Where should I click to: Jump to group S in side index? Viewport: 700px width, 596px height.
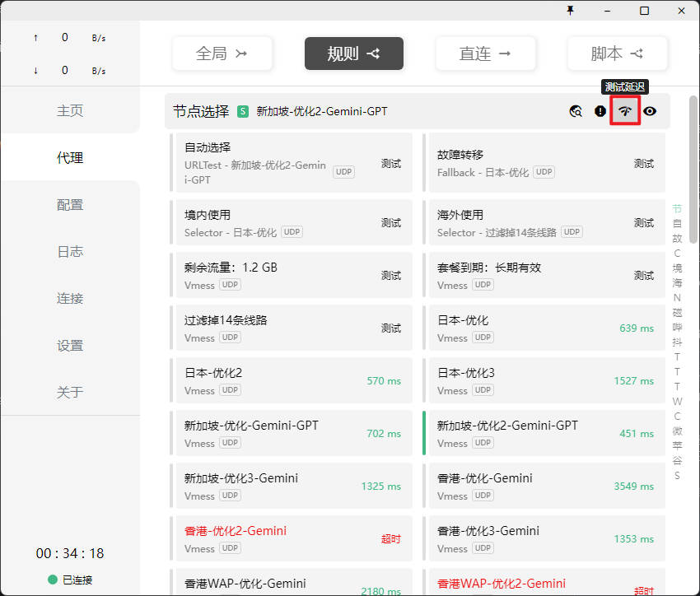(677, 476)
